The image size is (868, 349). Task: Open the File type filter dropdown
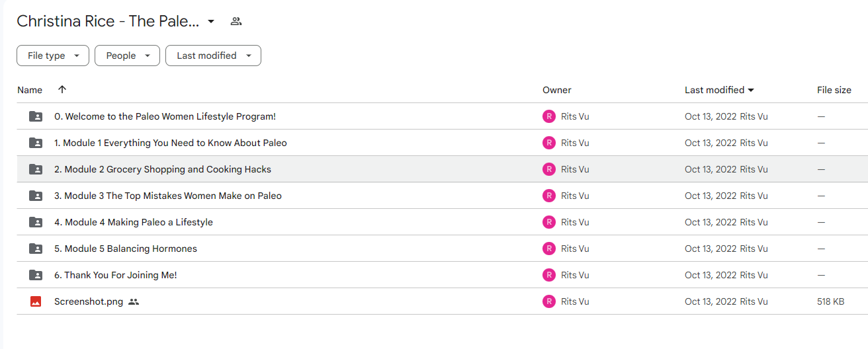(x=53, y=56)
